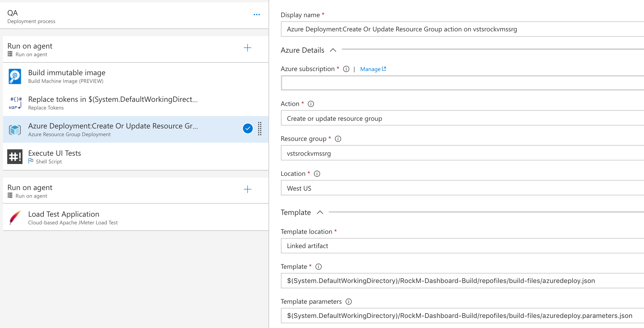644x328 pixels.
Task: Click the Replace Tokens task icon
Action: click(15, 103)
